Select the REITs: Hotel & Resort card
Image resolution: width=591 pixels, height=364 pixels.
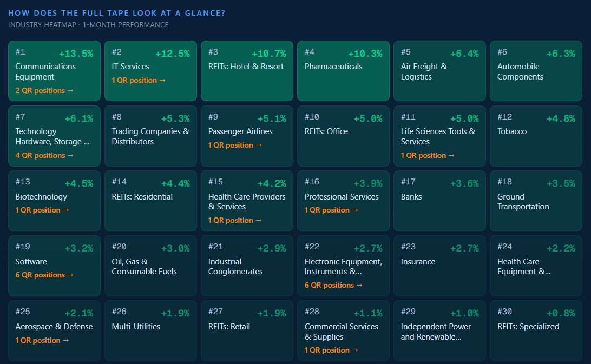pyautogui.click(x=247, y=71)
